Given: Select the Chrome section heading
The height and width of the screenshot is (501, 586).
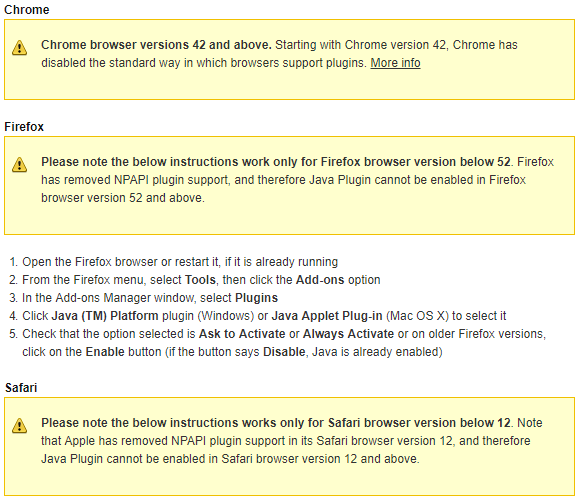Looking at the screenshot, I should click(x=27, y=9).
